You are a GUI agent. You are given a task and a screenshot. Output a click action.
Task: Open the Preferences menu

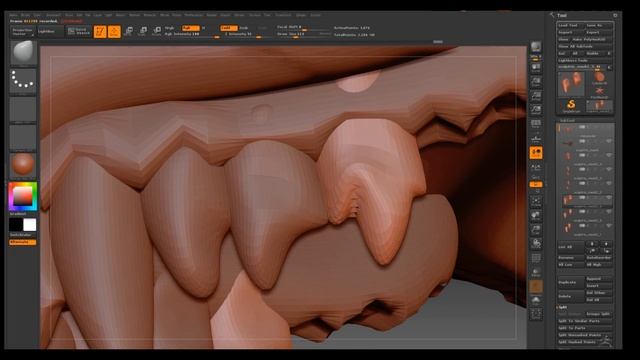click(x=193, y=15)
